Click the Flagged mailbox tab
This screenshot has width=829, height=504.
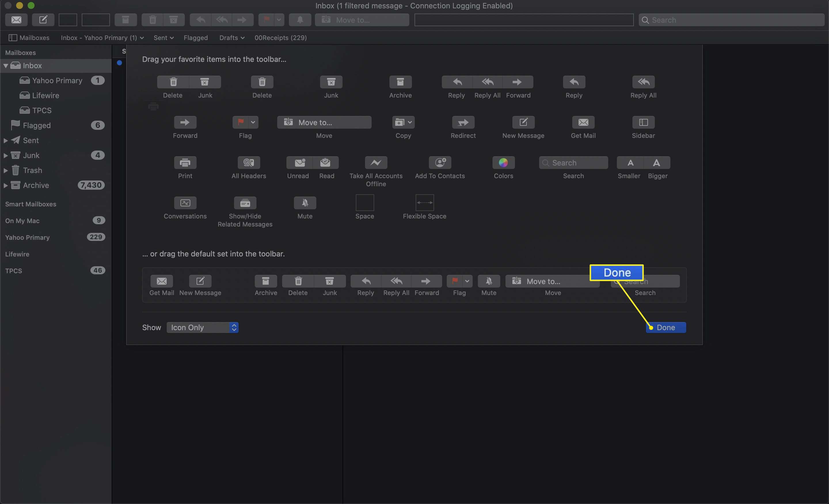[195, 37]
